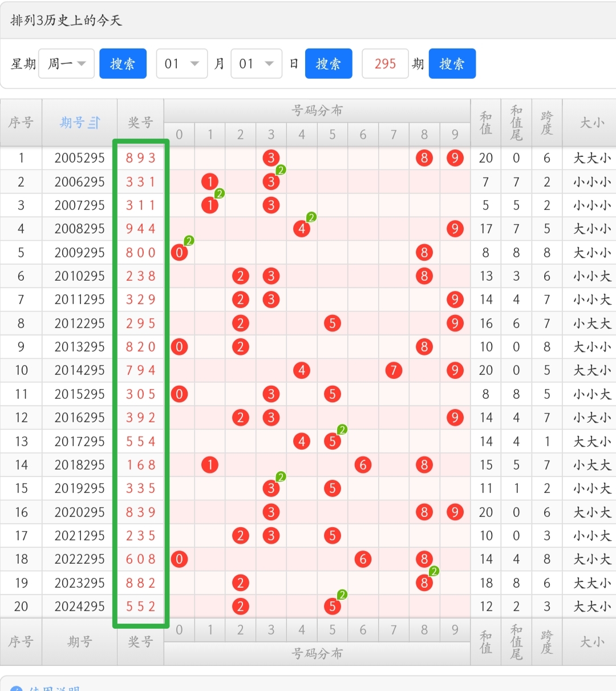
Task: Click the 跨度 column header at top
Action: click(x=547, y=123)
